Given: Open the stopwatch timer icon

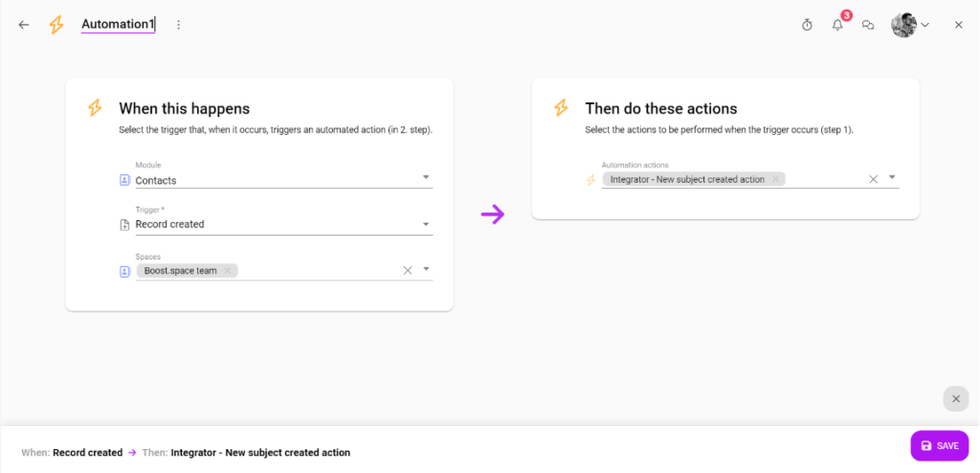Looking at the screenshot, I should pos(807,25).
